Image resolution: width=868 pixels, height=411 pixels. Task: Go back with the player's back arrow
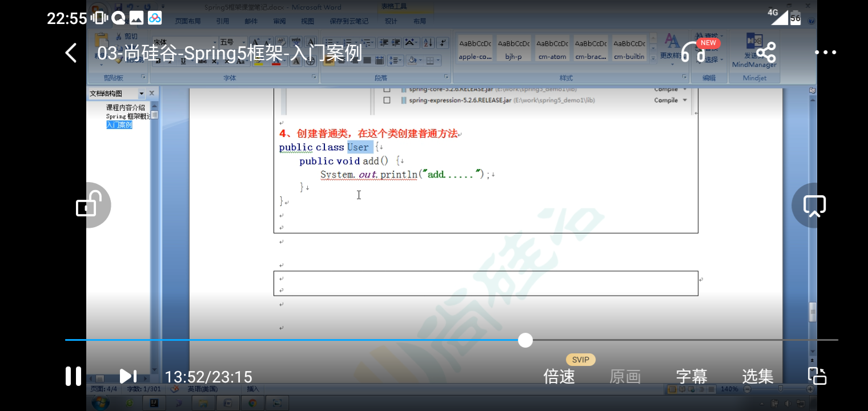pyautogui.click(x=71, y=53)
